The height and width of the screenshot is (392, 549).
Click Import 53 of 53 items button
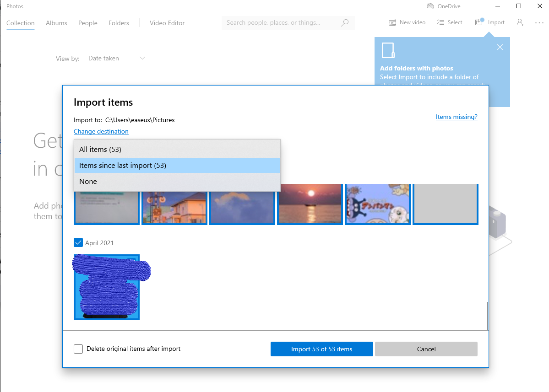tap(321, 349)
